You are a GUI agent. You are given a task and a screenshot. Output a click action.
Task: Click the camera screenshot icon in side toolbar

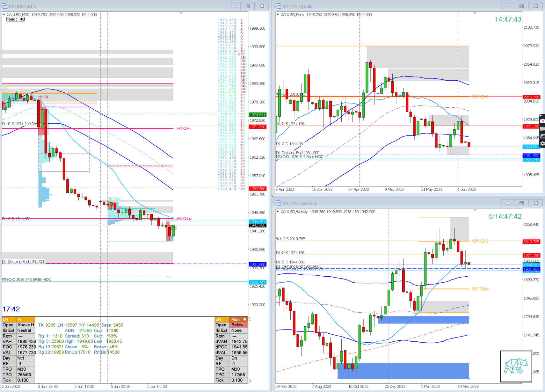coord(542,121)
